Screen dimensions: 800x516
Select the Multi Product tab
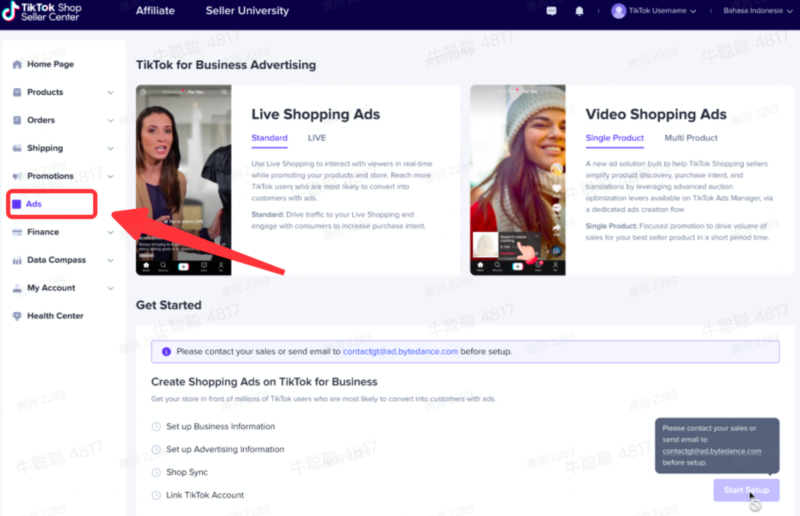click(x=691, y=138)
